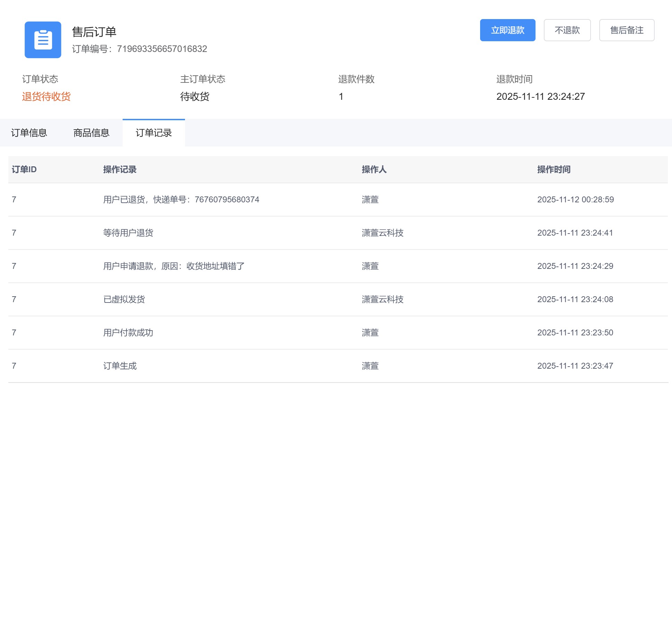Image resolution: width=672 pixels, height=632 pixels.
Task: Click the 操作记录 column header
Action: click(x=120, y=169)
